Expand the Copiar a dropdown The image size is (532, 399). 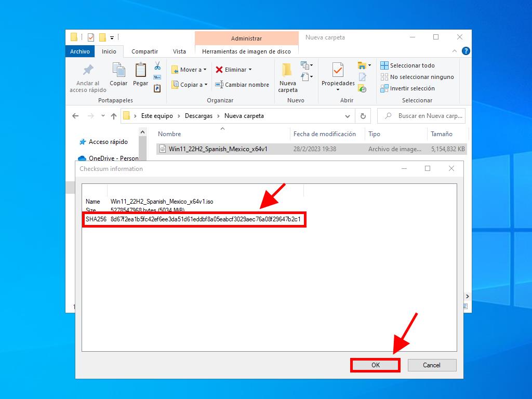206,85
